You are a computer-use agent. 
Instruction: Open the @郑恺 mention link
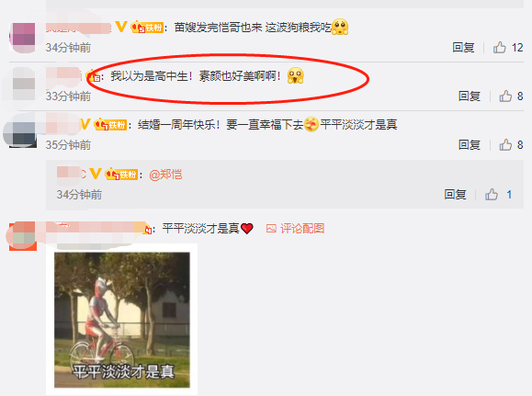pyautogui.click(x=165, y=175)
